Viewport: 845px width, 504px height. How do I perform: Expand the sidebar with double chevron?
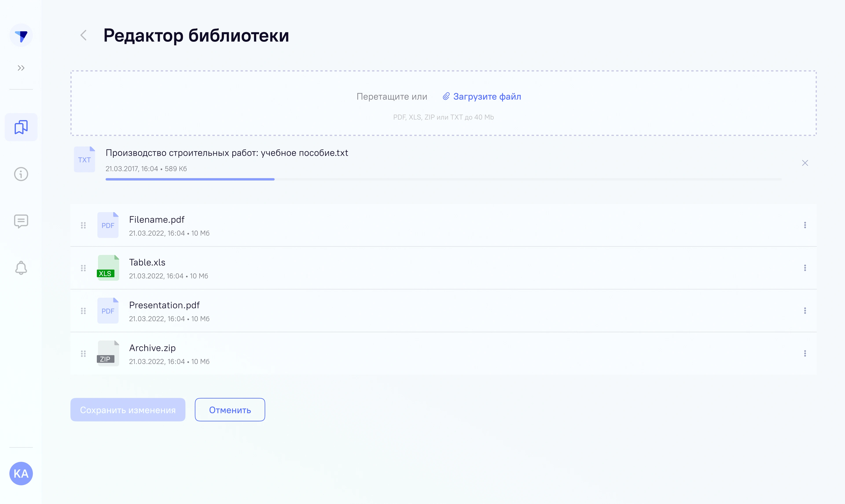(21, 68)
